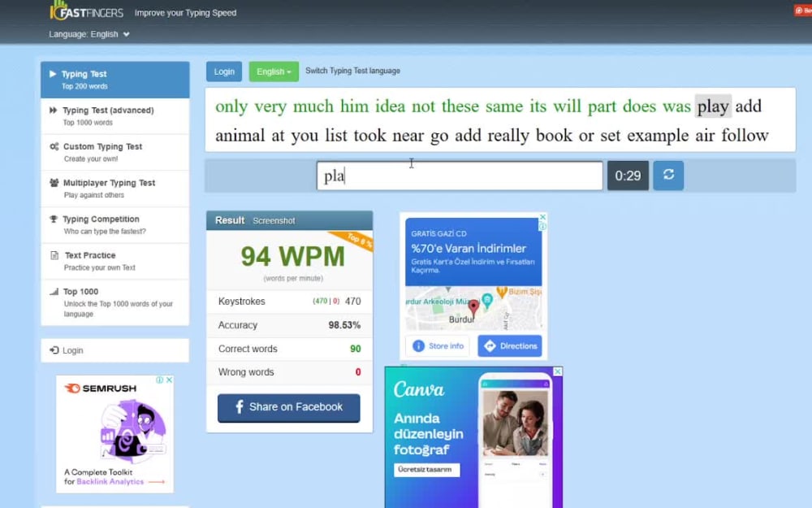
Task: Click the ad info icon on Gratis ad
Action: pyautogui.click(x=542, y=227)
